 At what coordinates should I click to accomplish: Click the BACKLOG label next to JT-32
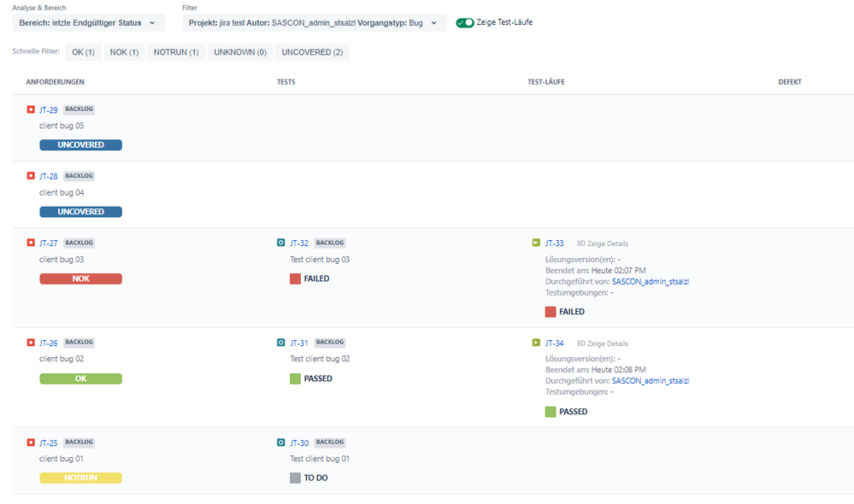click(330, 243)
